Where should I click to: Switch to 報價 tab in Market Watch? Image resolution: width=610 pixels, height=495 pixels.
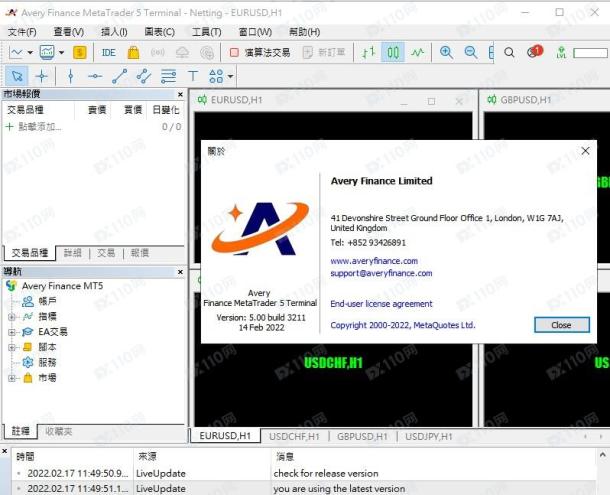(x=140, y=253)
